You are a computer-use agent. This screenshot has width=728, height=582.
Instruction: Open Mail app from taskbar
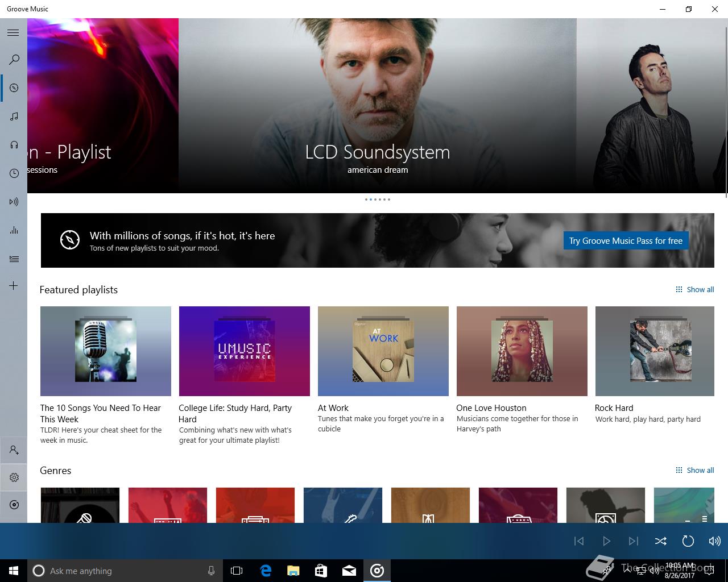coord(349,571)
